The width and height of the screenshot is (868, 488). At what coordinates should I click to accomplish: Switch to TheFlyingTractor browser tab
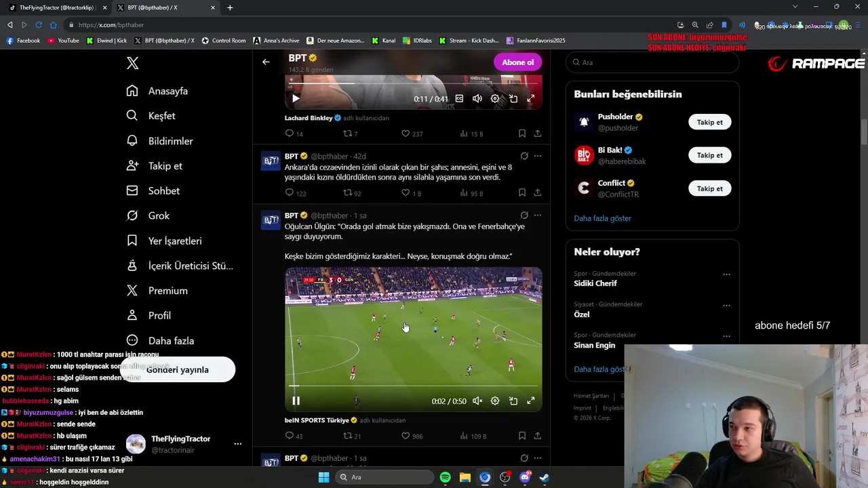pyautogui.click(x=57, y=7)
